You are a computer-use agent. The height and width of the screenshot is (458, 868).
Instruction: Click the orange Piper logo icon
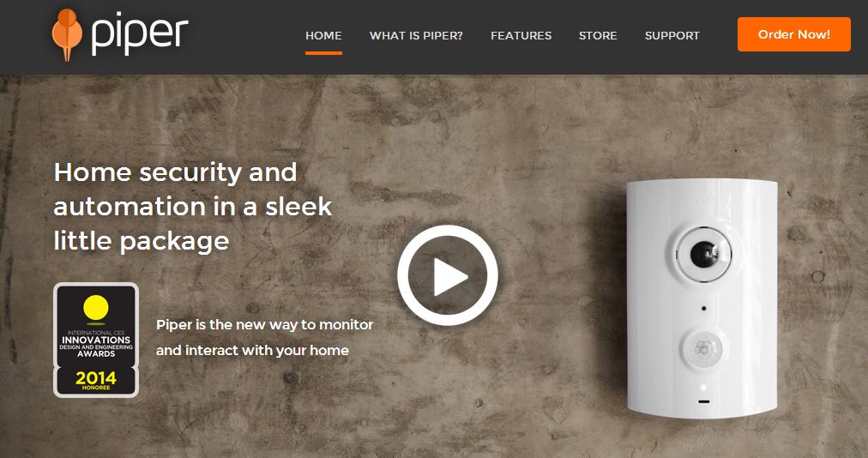coord(67,34)
